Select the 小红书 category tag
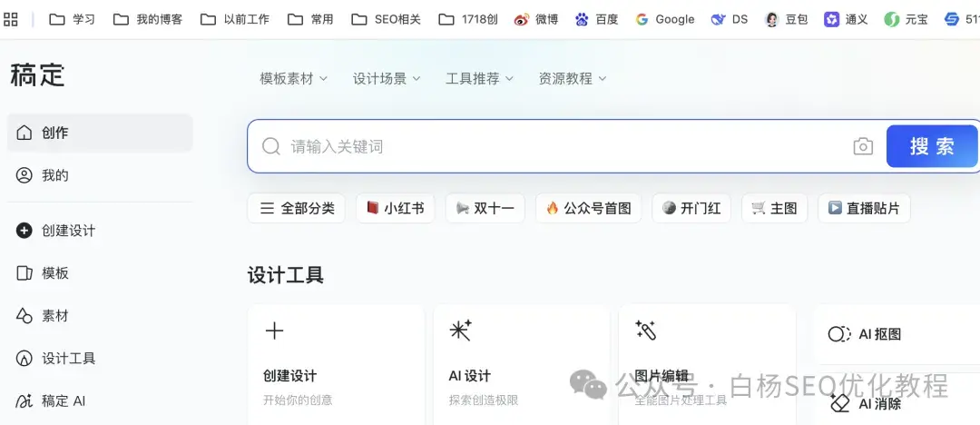The width and height of the screenshot is (980, 425). pyautogui.click(x=395, y=208)
